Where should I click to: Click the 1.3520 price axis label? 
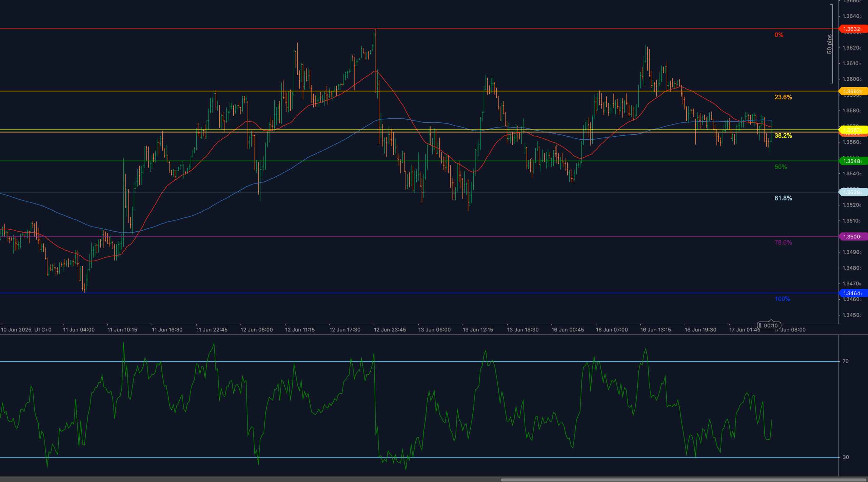click(x=852, y=205)
